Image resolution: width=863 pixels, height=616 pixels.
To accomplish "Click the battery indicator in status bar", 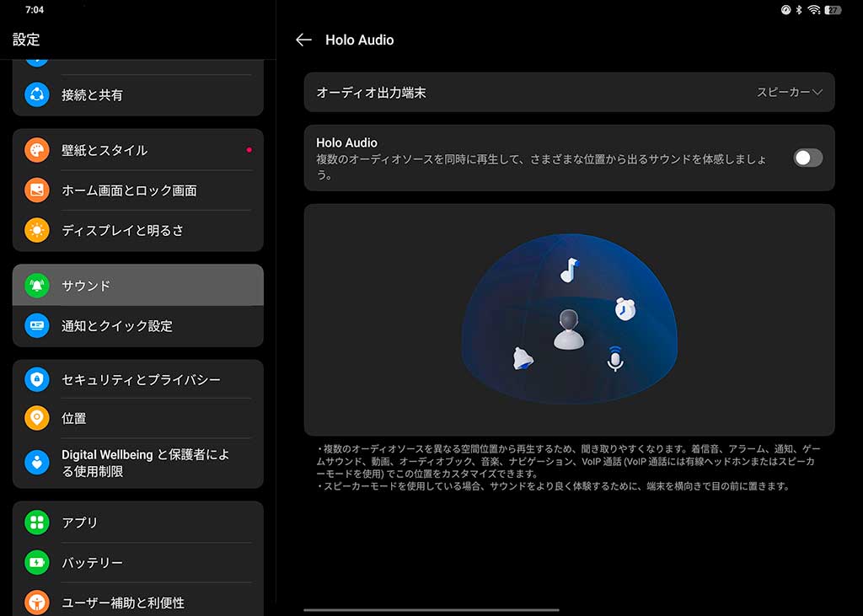I will pos(833,10).
